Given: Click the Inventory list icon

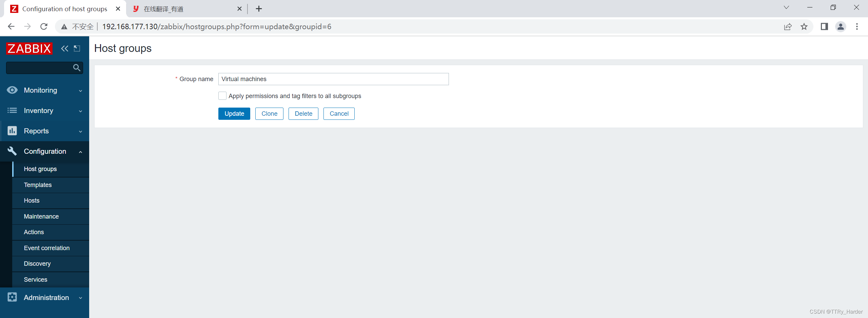Looking at the screenshot, I should (x=12, y=111).
